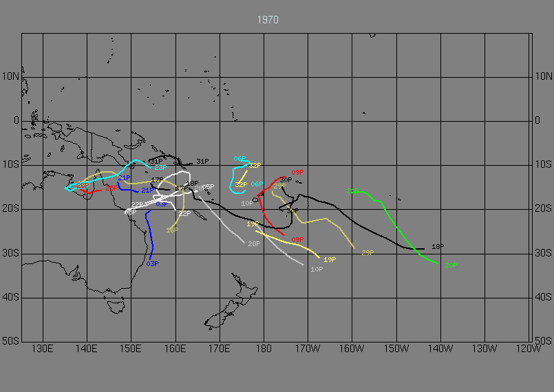
Task: Click the 29P label near 160W
Action: pyautogui.click(x=367, y=253)
